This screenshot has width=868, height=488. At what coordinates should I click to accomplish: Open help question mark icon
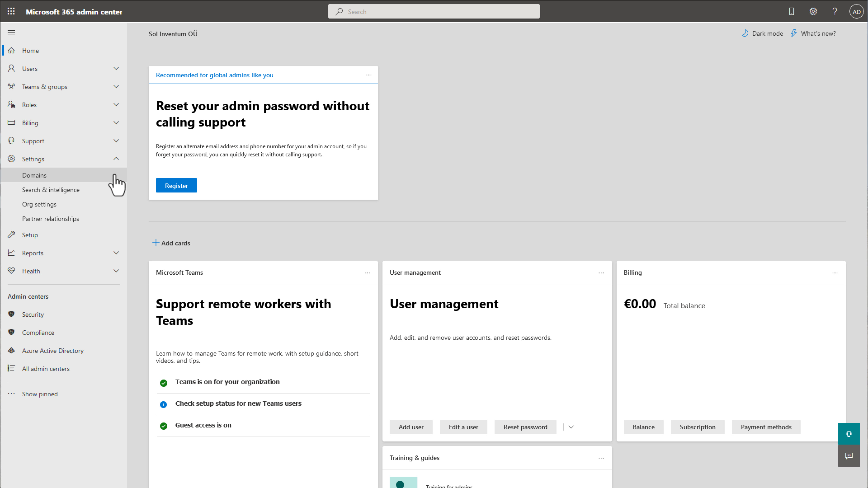835,12
